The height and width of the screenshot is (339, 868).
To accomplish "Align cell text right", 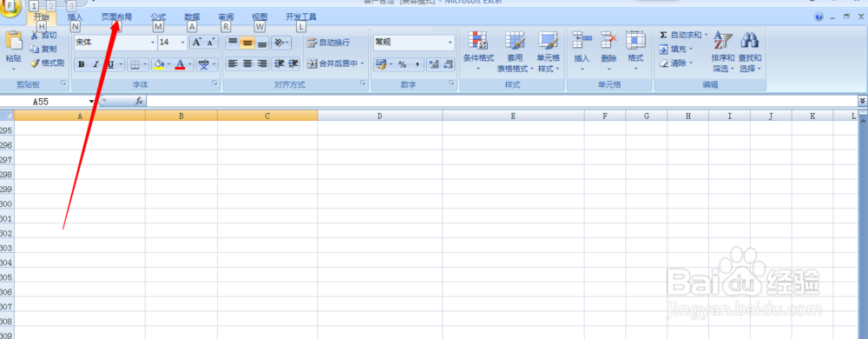I will click(262, 63).
